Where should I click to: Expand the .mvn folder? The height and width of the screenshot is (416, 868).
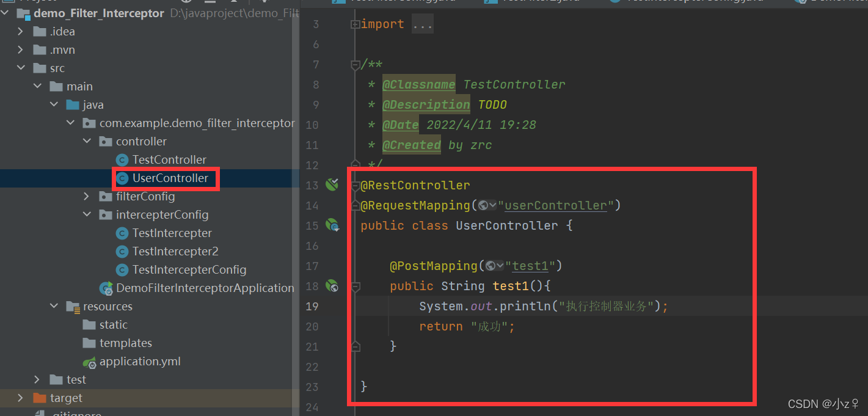pos(20,50)
